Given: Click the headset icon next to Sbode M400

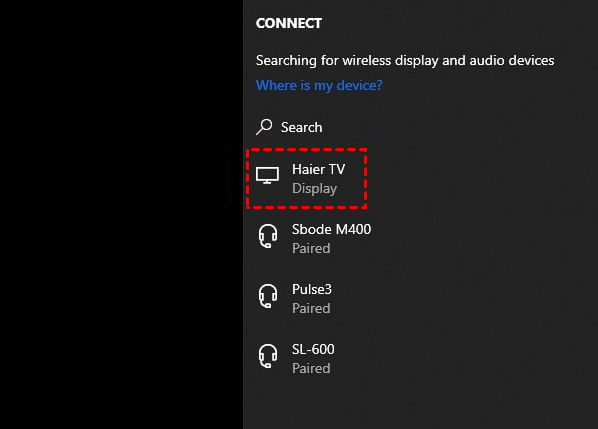Looking at the screenshot, I should pyautogui.click(x=268, y=236).
